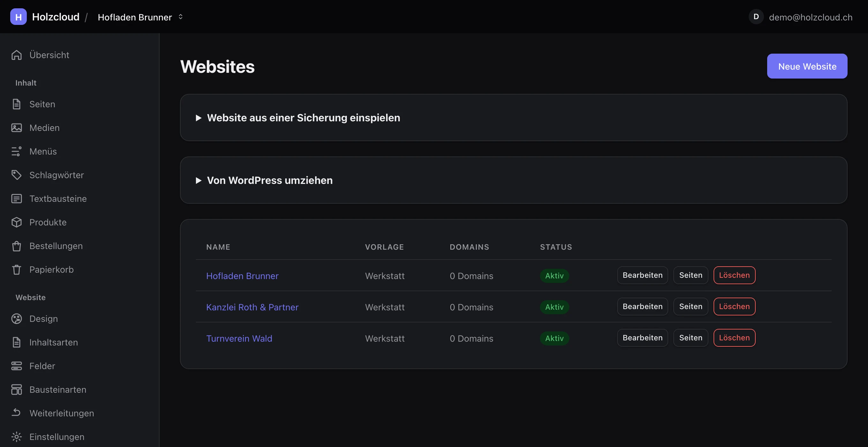Open Textbausteine in sidebar
This screenshot has width=868, height=447.
click(79, 199)
